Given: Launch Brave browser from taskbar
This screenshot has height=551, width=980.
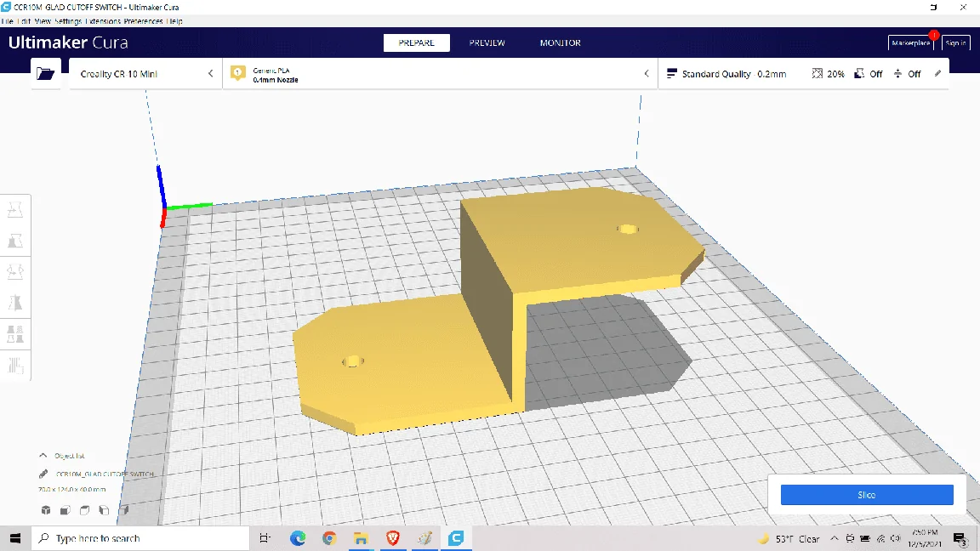Looking at the screenshot, I should pyautogui.click(x=392, y=538).
